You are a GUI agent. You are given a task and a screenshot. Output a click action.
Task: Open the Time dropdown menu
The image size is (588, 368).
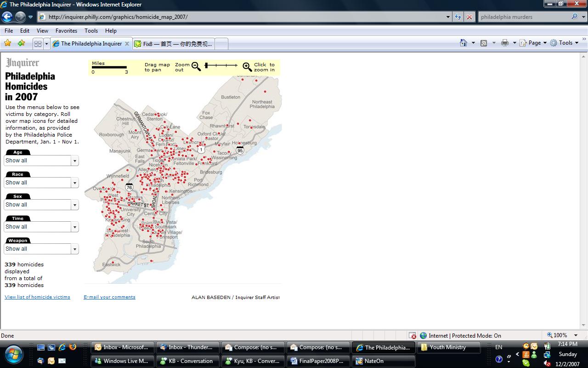point(74,227)
